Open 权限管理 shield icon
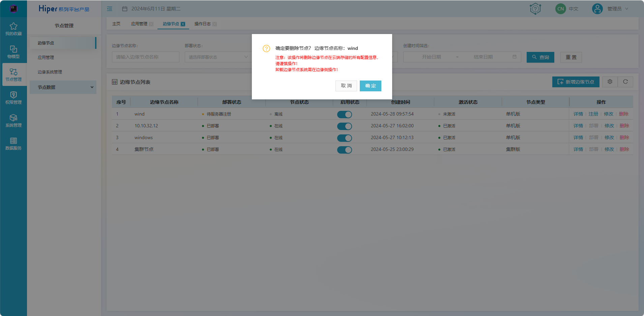The height and width of the screenshot is (316, 644). tap(13, 95)
